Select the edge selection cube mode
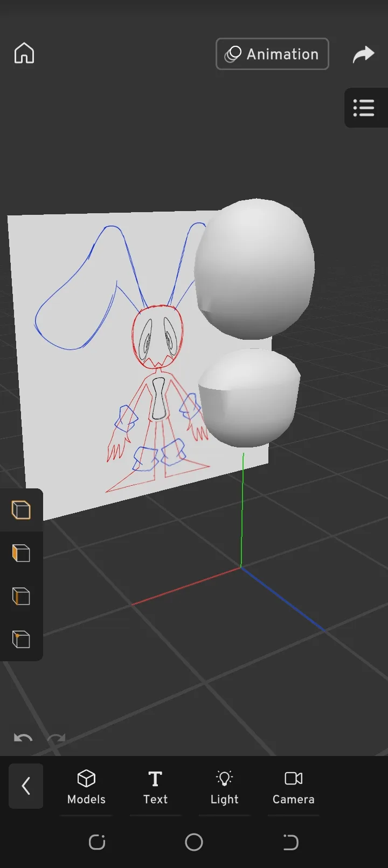The height and width of the screenshot is (868, 388). [21, 596]
